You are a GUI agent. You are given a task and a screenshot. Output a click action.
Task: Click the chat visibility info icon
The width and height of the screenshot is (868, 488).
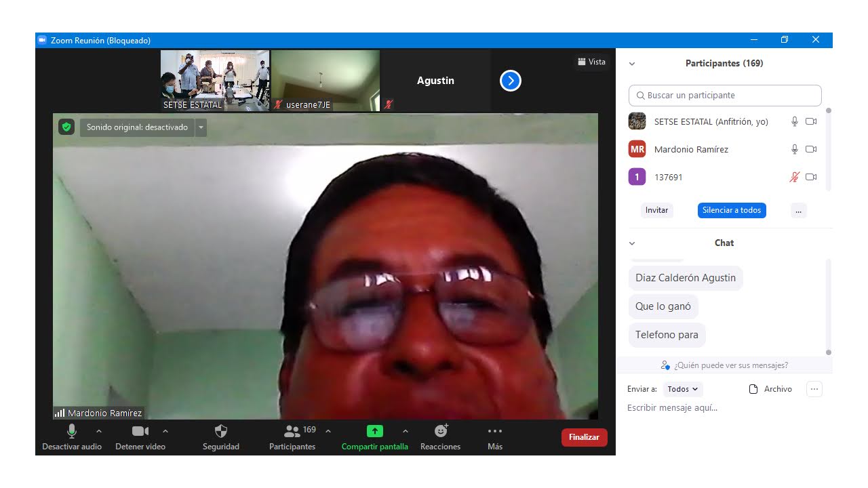665,365
